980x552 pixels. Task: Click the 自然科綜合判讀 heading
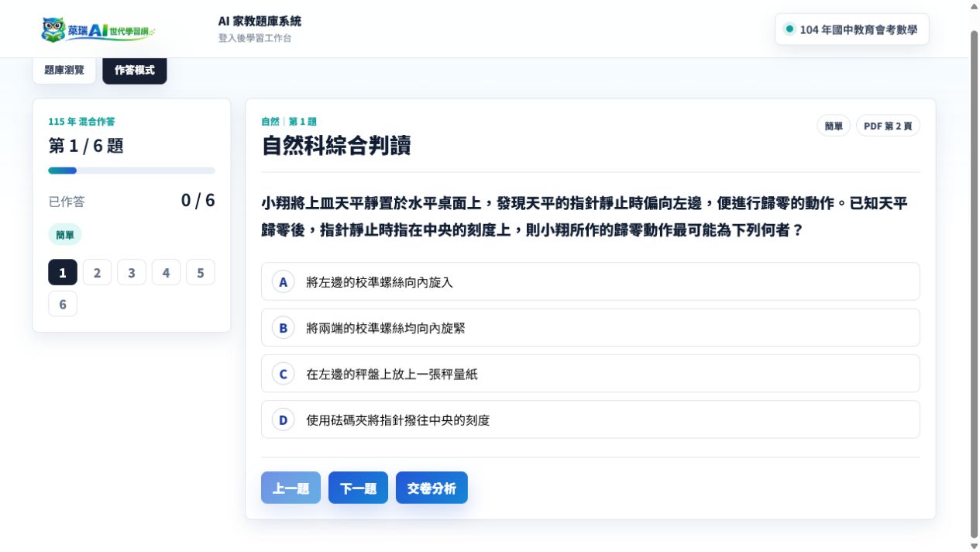336,145
